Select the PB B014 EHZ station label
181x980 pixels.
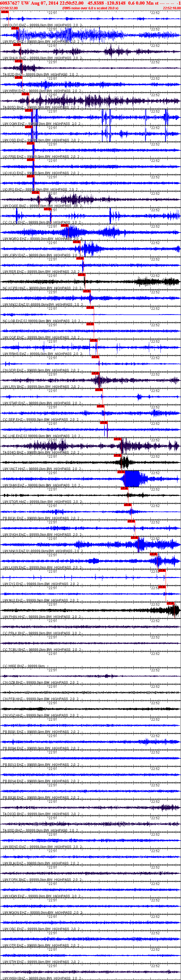41,781
